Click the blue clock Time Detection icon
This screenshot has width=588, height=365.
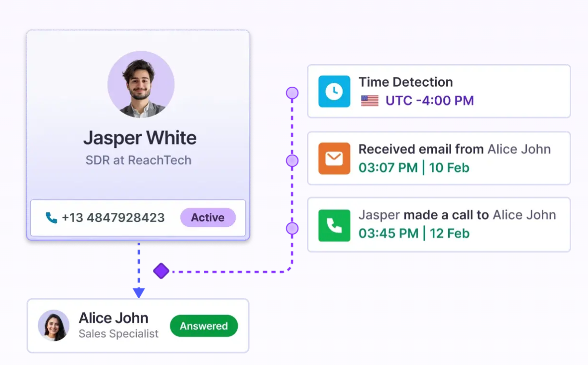pyautogui.click(x=334, y=91)
